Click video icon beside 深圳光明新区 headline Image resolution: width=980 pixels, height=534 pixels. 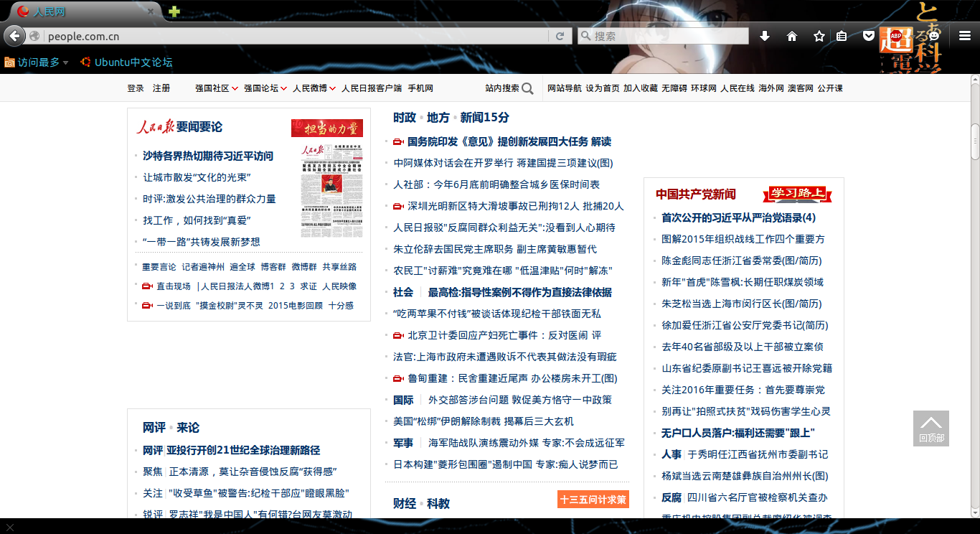click(398, 206)
